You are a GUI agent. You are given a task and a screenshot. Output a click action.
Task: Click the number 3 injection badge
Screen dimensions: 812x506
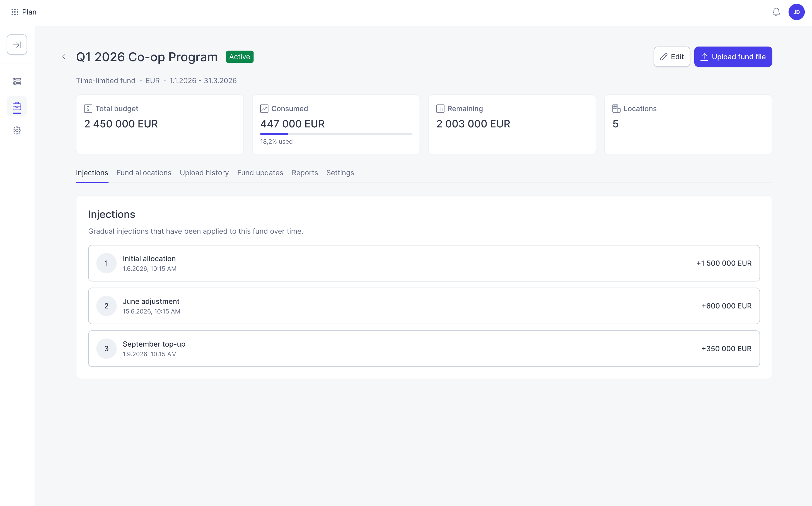107,349
